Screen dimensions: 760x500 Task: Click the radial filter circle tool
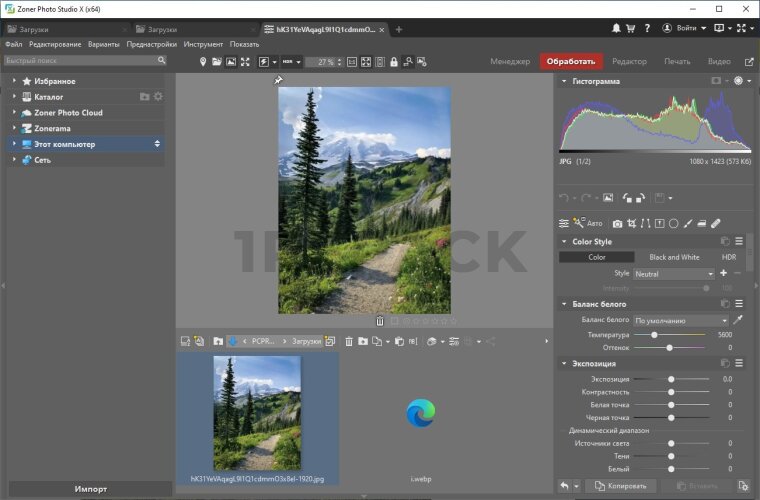674,223
